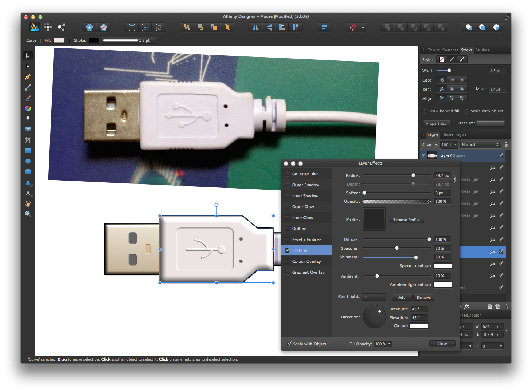Enable the Gaussian Blur effect checkbox
The image size is (532, 392).
coord(287,174)
